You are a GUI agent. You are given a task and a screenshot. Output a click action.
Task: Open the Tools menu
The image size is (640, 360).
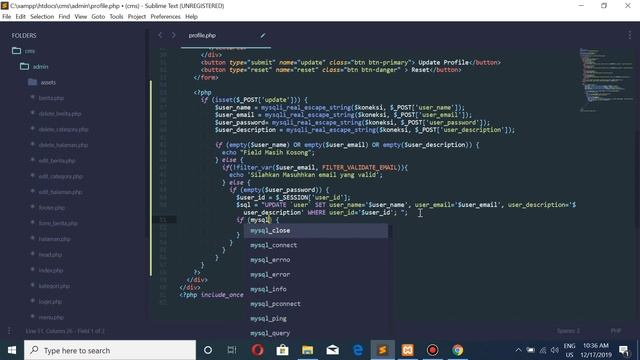(116, 17)
